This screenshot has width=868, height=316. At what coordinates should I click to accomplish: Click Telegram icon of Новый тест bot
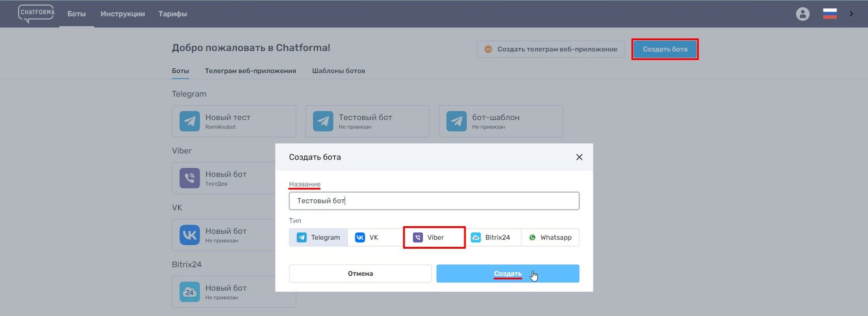tap(190, 121)
